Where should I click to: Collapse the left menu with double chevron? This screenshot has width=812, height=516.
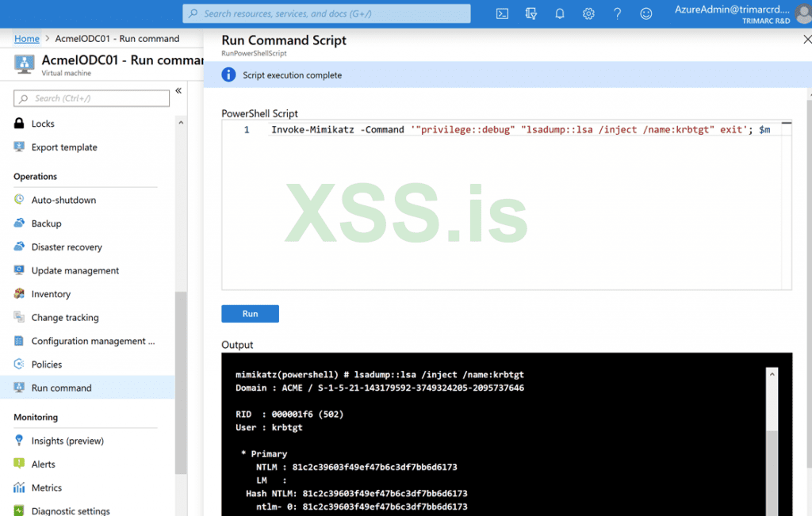click(178, 90)
